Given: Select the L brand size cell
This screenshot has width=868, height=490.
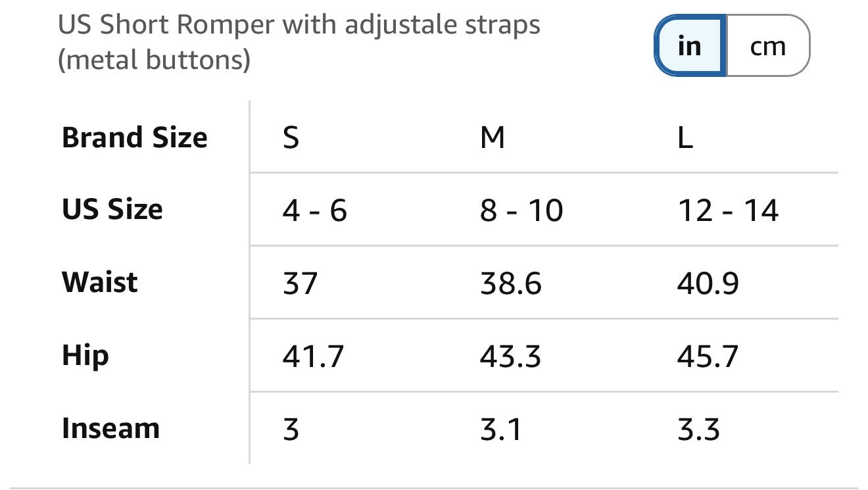Looking at the screenshot, I should click(685, 137).
